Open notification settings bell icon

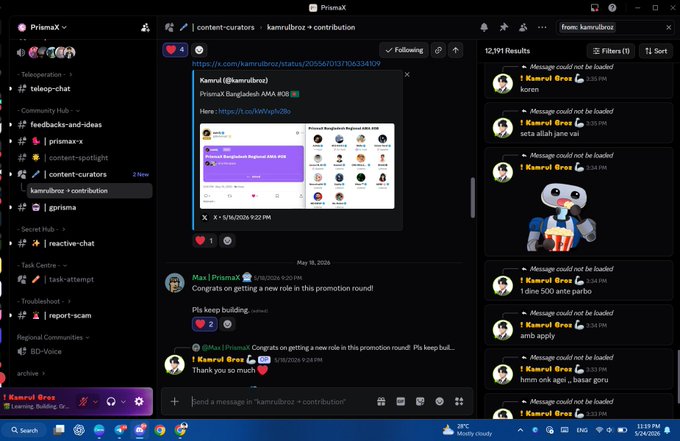pyautogui.click(x=484, y=27)
